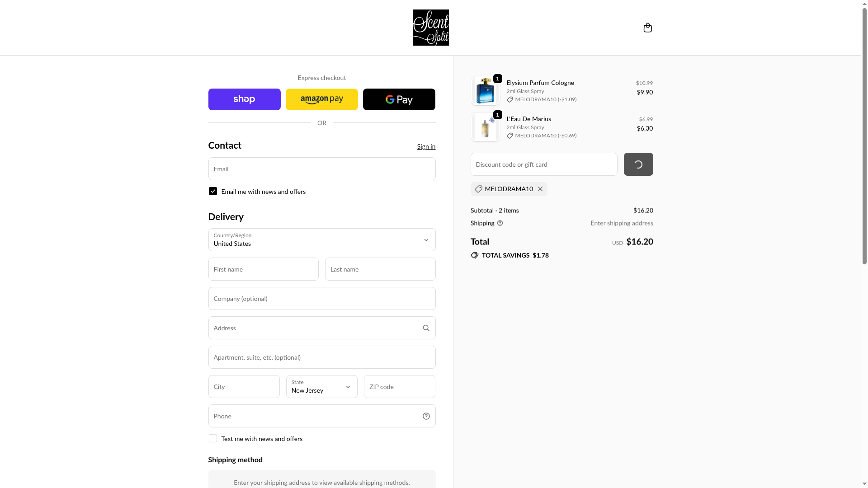The width and height of the screenshot is (868, 488).
Task: Click the Scent Split logo
Action: tap(430, 28)
